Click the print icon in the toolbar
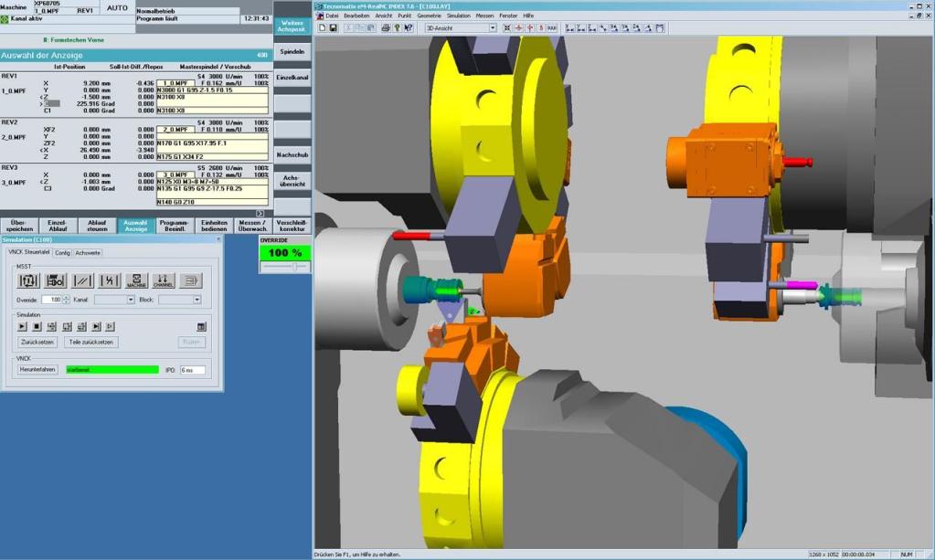Image resolution: width=935 pixels, height=560 pixels. 385,28
